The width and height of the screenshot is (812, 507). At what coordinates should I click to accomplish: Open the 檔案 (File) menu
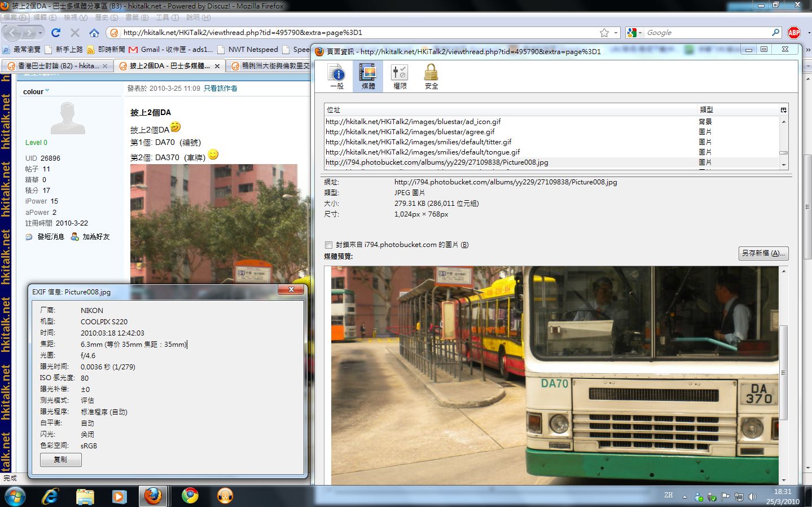[15, 17]
